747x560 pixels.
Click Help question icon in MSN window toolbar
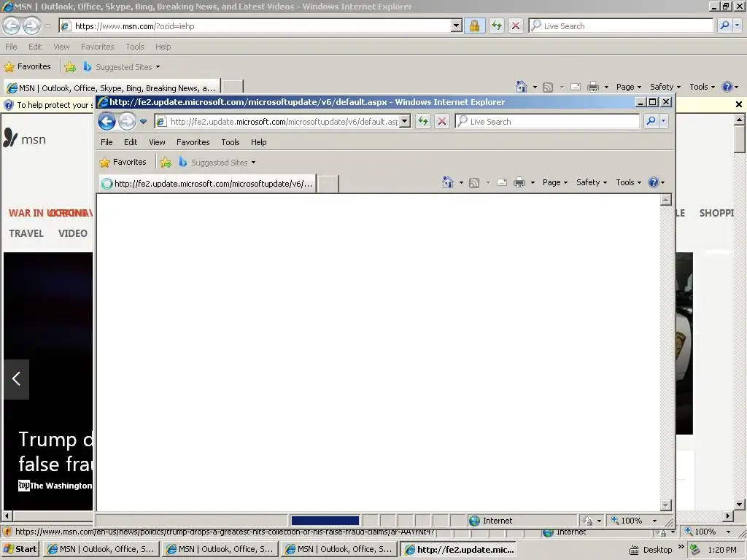pos(727,87)
